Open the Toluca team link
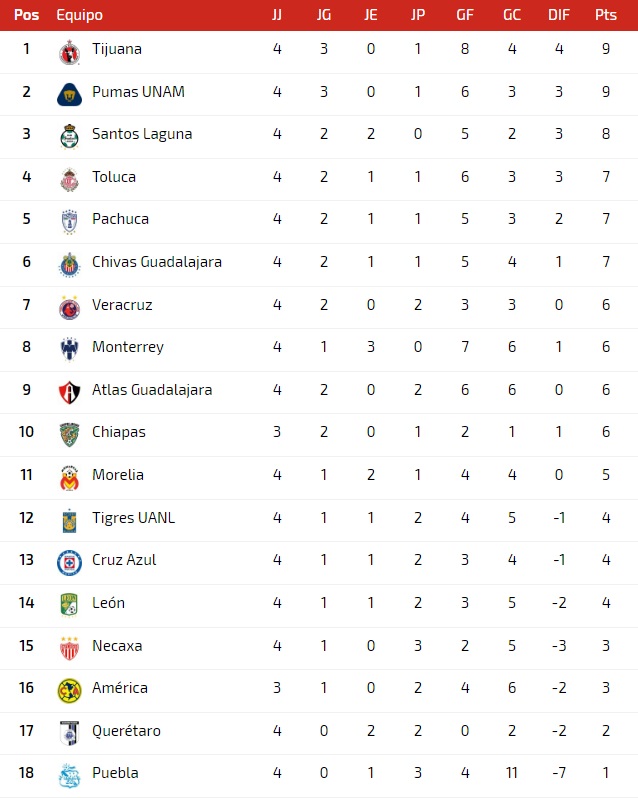Screen dimensions: 638x798 click(114, 177)
